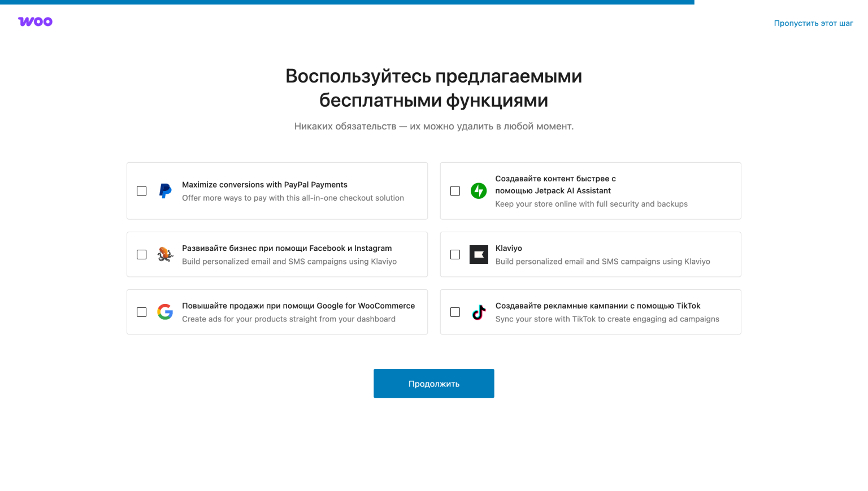Click the Google logo in the WooCommerce feature
Image resolution: width=868 pixels, height=491 pixels.
pyautogui.click(x=164, y=312)
